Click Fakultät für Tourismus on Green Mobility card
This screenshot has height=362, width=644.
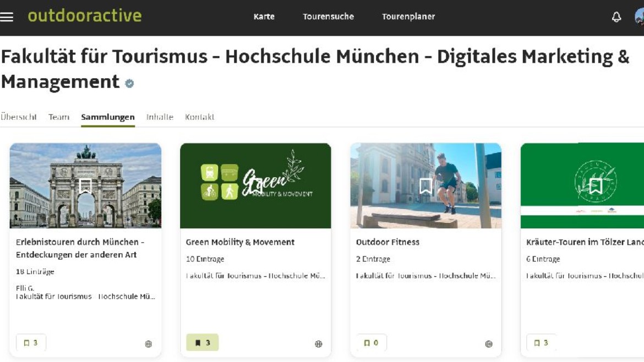point(255,276)
